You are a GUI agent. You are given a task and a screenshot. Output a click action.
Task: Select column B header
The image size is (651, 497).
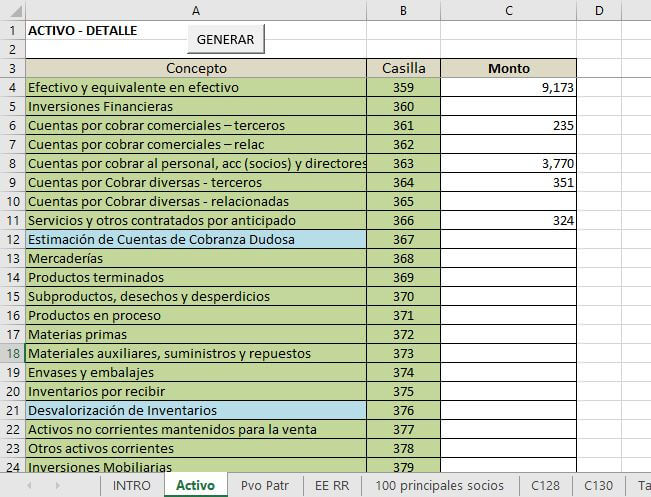pos(403,10)
